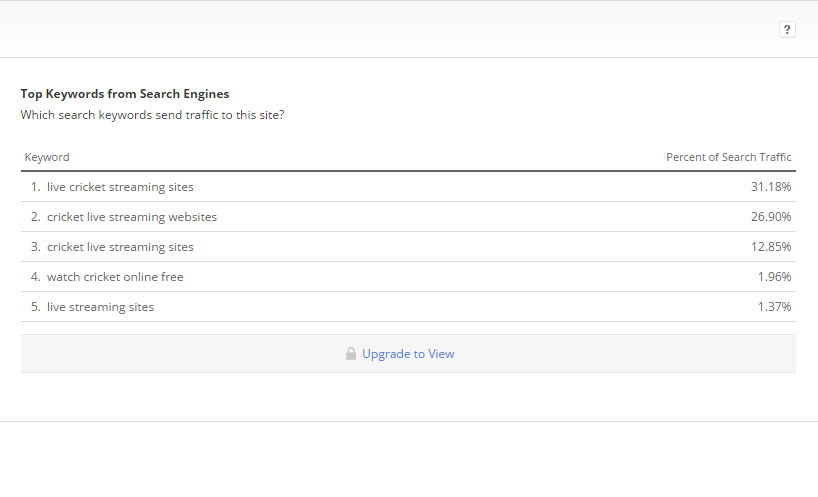Click the 26.90% traffic value
The image size is (818, 497).
pyautogui.click(x=772, y=217)
